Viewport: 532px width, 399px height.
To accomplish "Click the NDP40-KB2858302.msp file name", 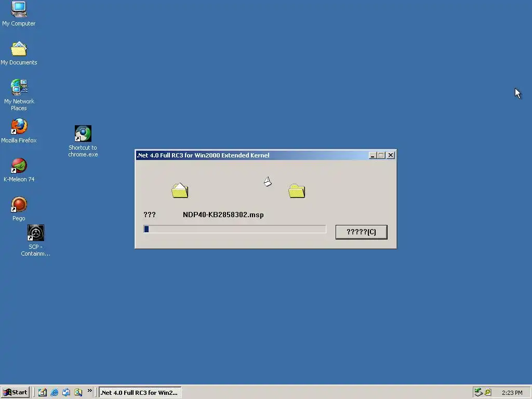I will click(223, 215).
